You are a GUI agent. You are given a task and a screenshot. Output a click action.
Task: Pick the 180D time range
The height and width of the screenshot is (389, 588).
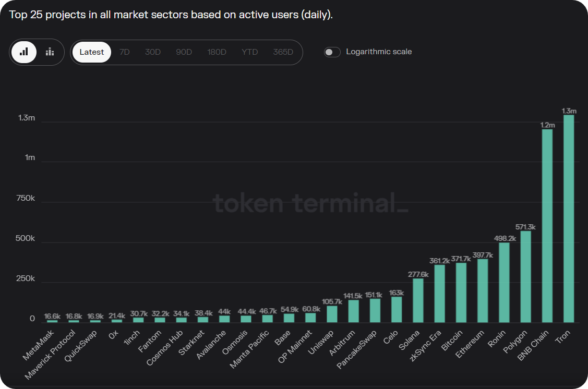217,52
